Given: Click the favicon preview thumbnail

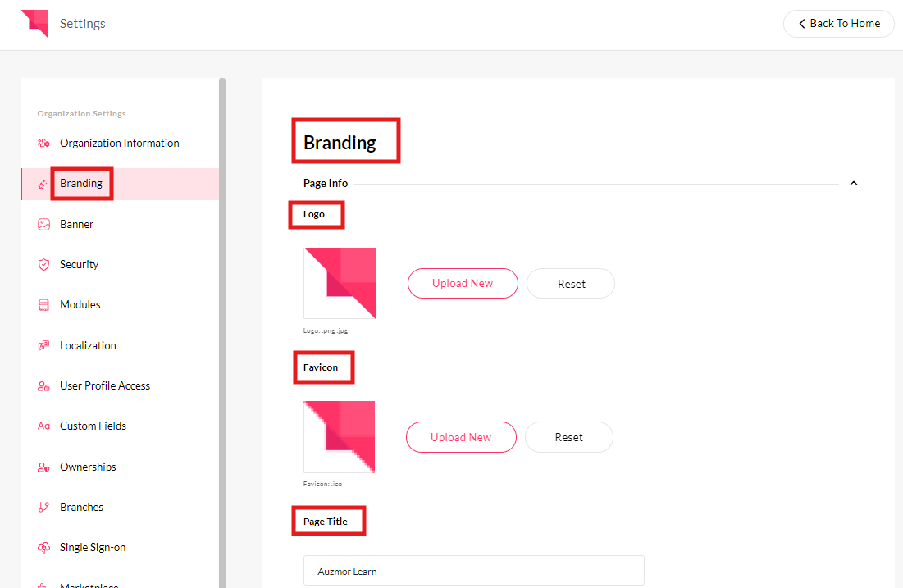Looking at the screenshot, I should click(340, 437).
